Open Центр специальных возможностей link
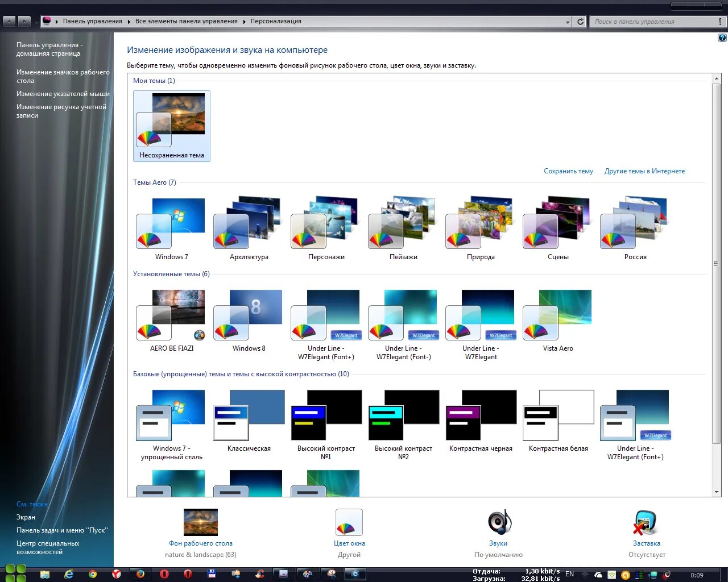 tap(48, 547)
